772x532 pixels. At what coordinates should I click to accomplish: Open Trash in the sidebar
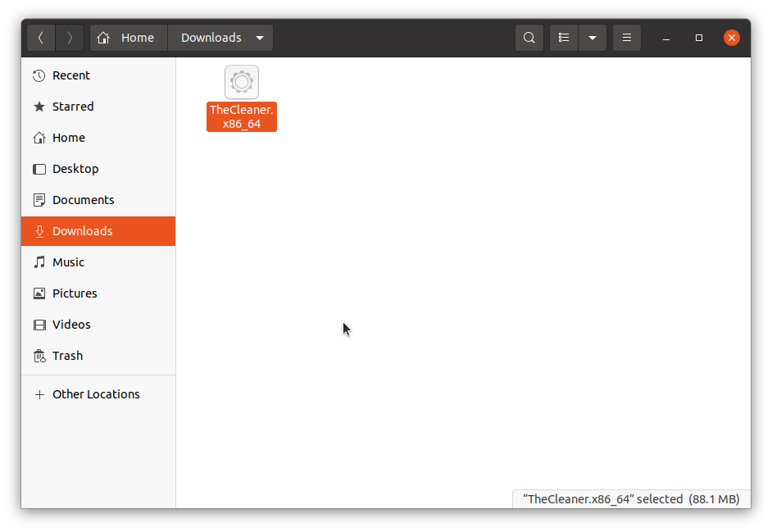point(98,356)
